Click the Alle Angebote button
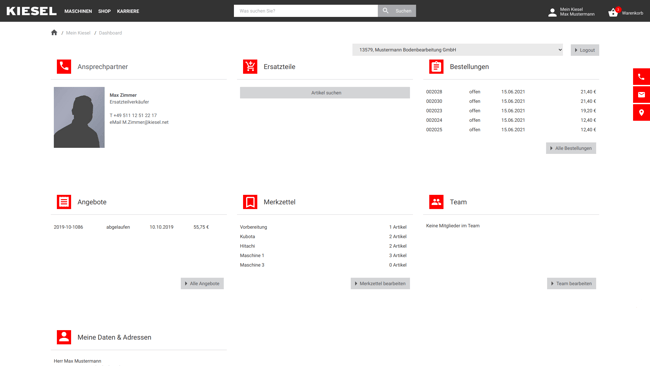The height and width of the screenshot is (366, 650). [x=202, y=284]
